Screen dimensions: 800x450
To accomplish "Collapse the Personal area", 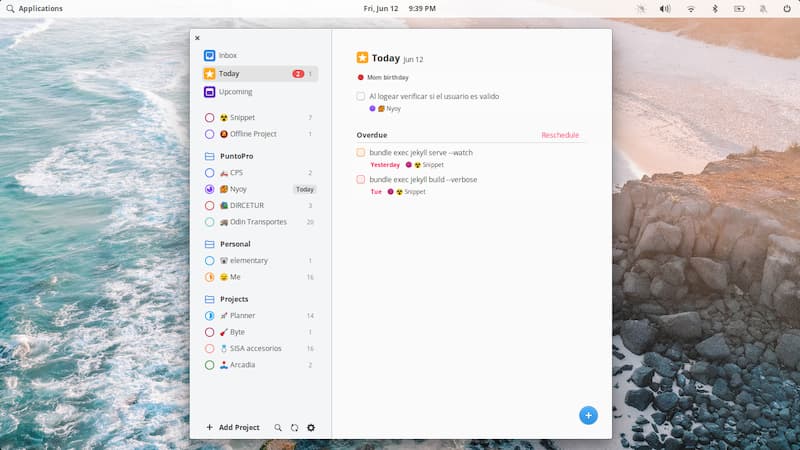I will pos(235,244).
